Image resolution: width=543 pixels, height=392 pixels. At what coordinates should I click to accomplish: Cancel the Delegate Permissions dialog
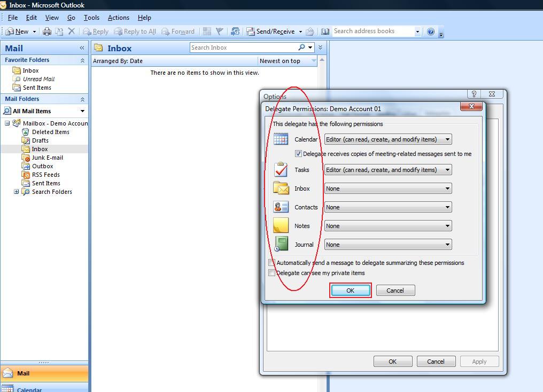pyautogui.click(x=395, y=290)
